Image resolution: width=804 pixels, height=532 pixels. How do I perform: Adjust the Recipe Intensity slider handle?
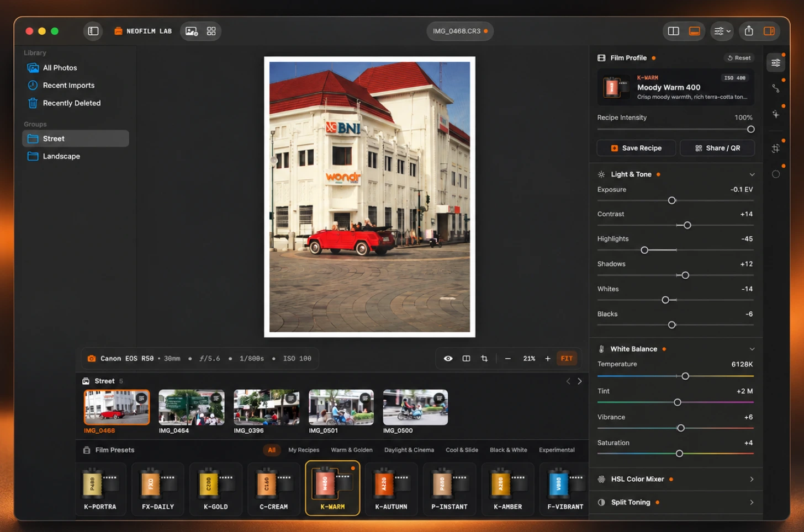(750, 129)
